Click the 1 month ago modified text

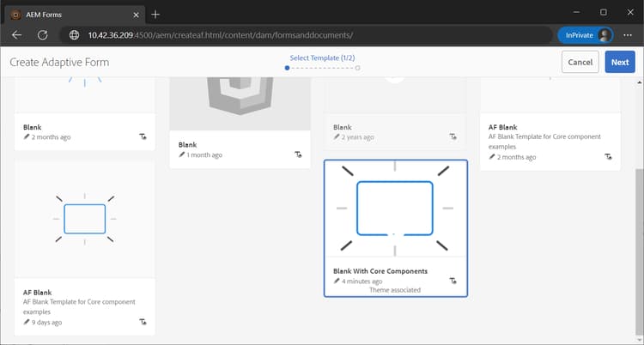pyautogui.click(x=204, y=154)
